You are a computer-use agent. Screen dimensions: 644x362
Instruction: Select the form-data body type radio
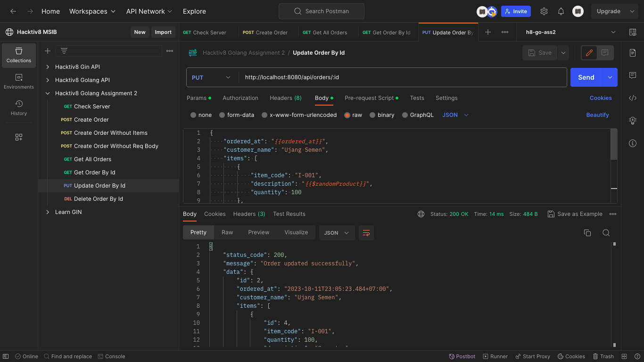[x=222, y=115]
